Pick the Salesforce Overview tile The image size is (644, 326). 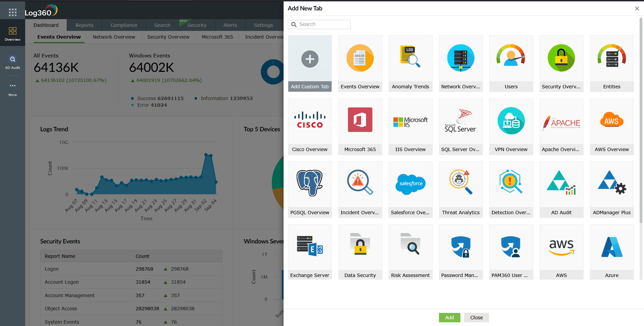pyautogui.click(x=410, y=189)
